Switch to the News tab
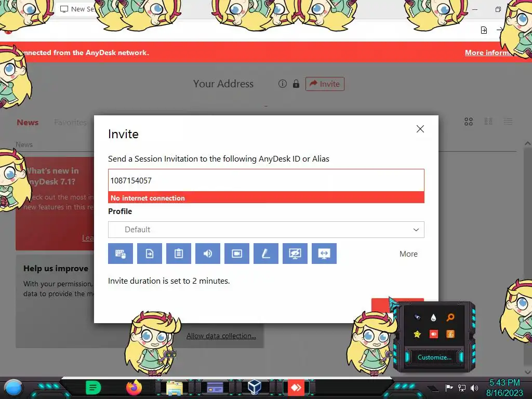The height and width of the screenshot is (399, 532). [x=28, y=123]
